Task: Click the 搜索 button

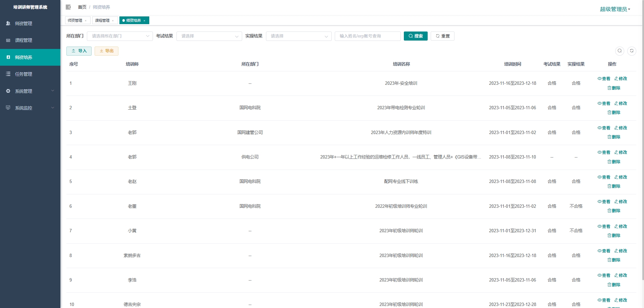Action: pos(416,36)
